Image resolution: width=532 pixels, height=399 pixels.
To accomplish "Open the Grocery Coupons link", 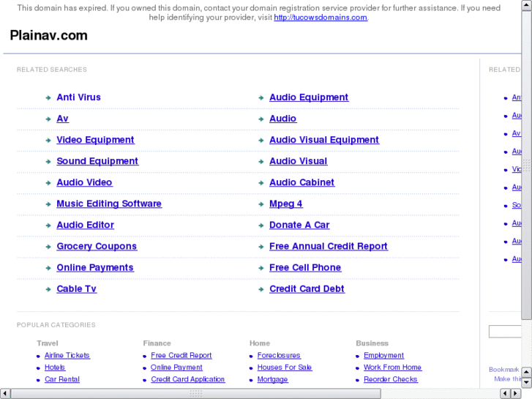I will tap(97, 247).
